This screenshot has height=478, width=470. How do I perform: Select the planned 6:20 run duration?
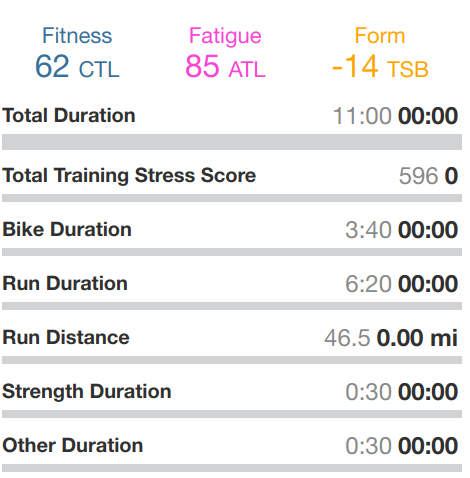(x=368, y=284)
